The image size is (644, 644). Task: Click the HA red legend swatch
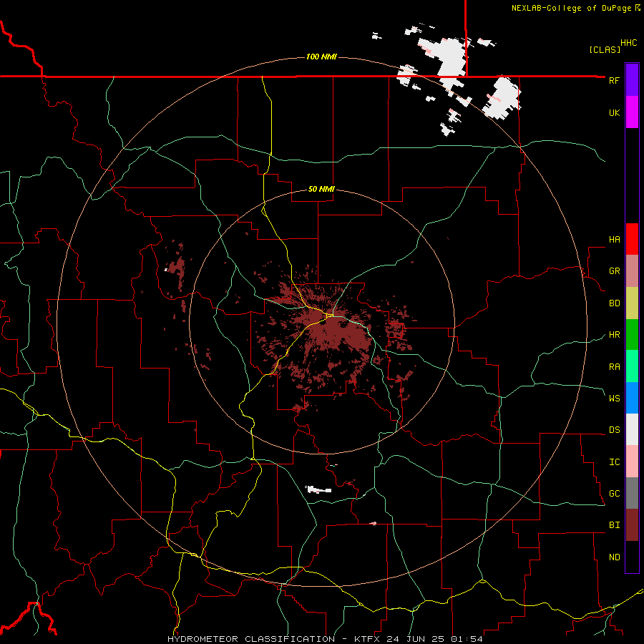tap(632, 239)
